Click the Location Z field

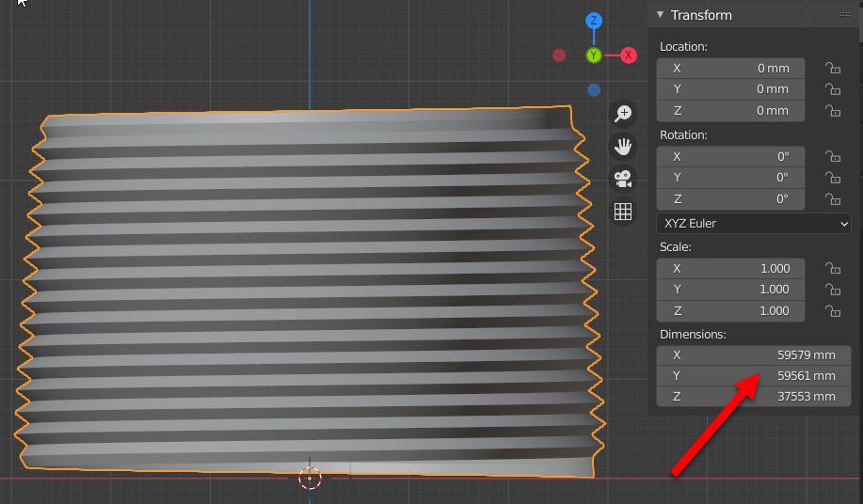point(730,111)
